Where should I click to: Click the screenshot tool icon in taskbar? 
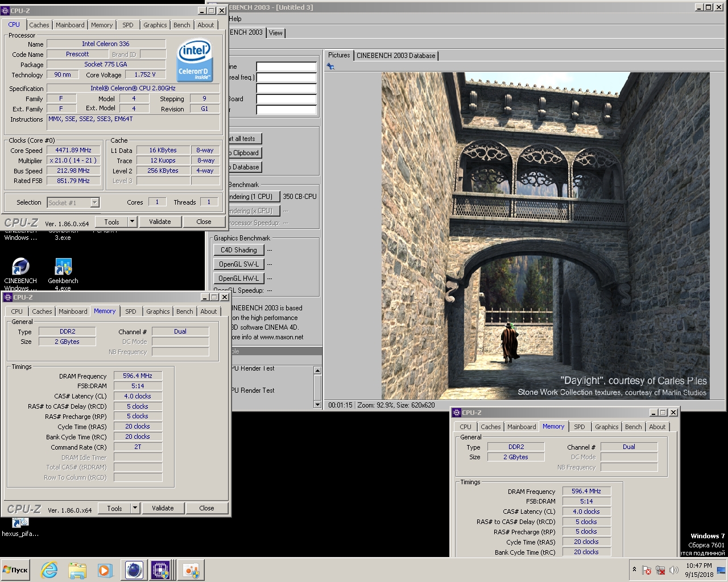[191, 570]
